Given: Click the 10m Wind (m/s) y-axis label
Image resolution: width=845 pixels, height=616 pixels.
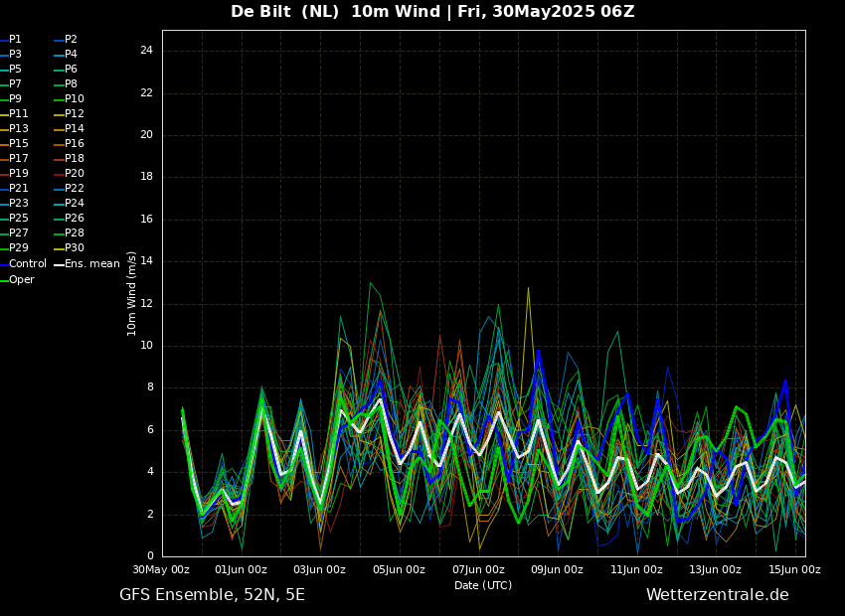Looking at the screenshot, I should point(132,293).
